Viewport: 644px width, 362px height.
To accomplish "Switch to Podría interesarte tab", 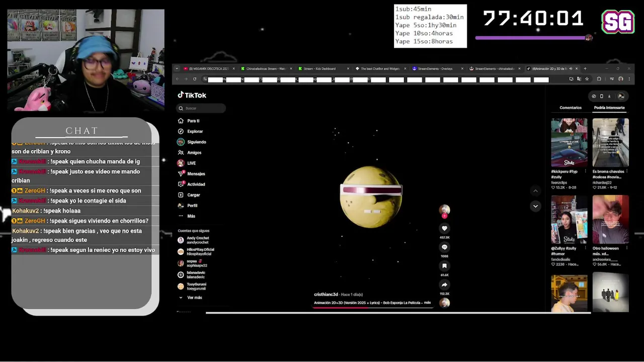I will [609, 108].
